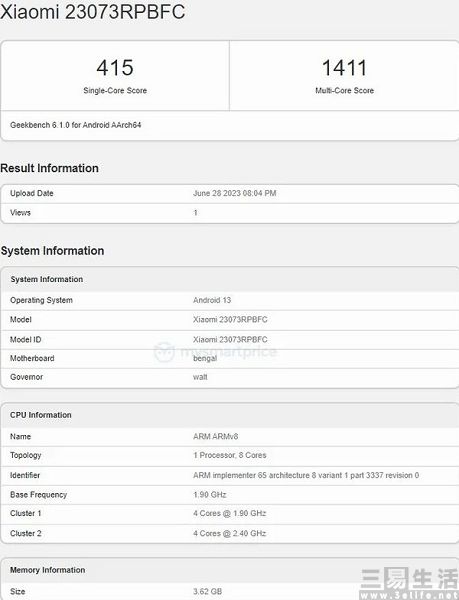Viewport: 459px width, 600px height.
Task: Click the Single-Core Score label
Action: (115, 91)
